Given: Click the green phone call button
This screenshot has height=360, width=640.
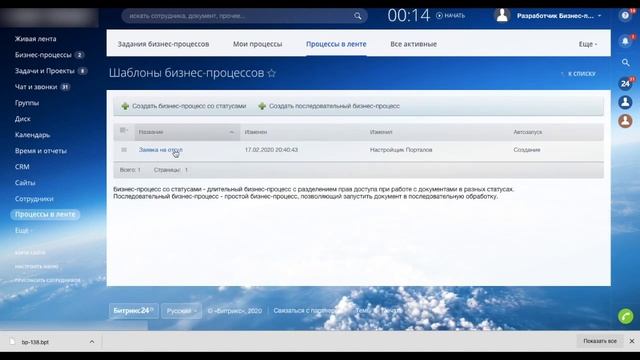Looking at the screenshot, I should pyautogui.click(x=625, y=316).
